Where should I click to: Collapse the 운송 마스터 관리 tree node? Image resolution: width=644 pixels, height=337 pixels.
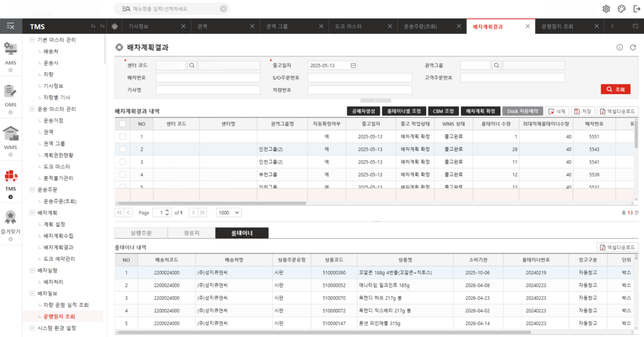pyautogui.click(x=32, y=109)
